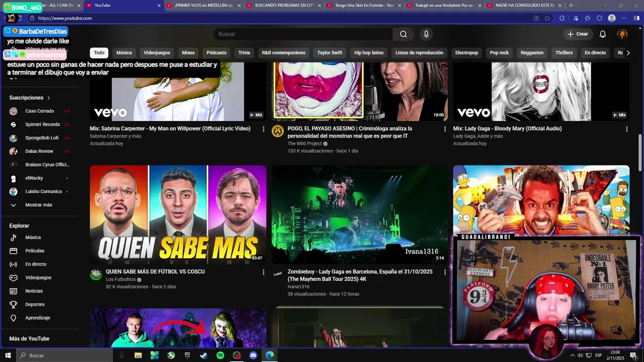This screenshot has height=362, width=644.
Task: Activate voice search microphone icon
Action: click(x=426, y=34)
